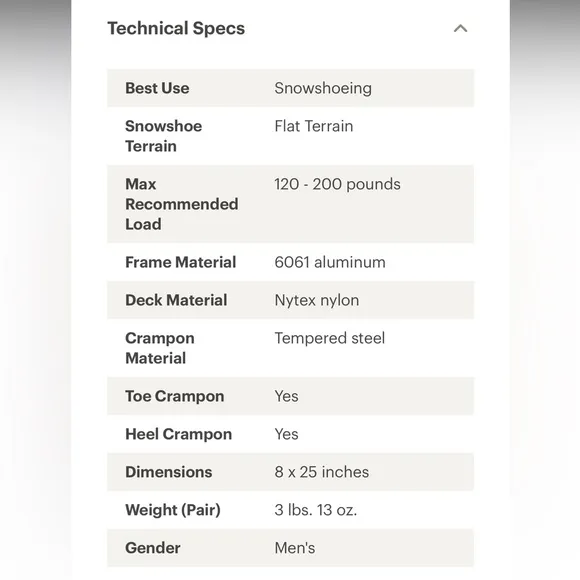The image size is (580, 580).
Task: Click the 3 lbs. 13 oz. value
Action: 316,510
